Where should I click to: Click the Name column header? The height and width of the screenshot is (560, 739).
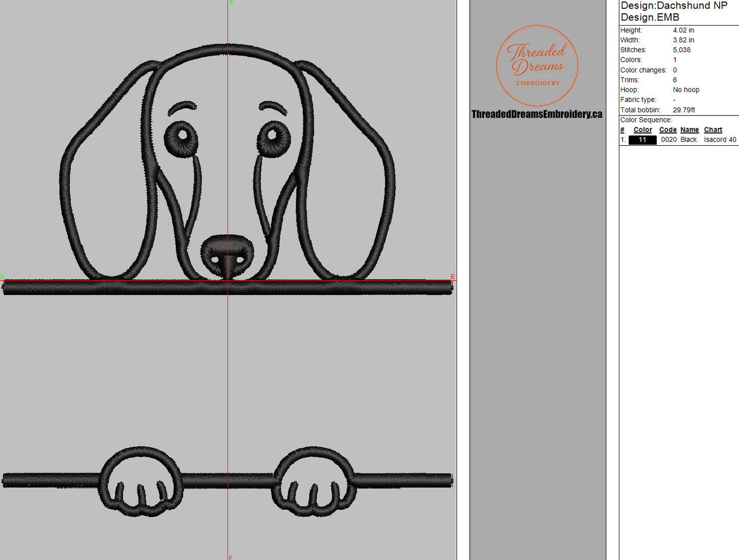coord(689,130)
